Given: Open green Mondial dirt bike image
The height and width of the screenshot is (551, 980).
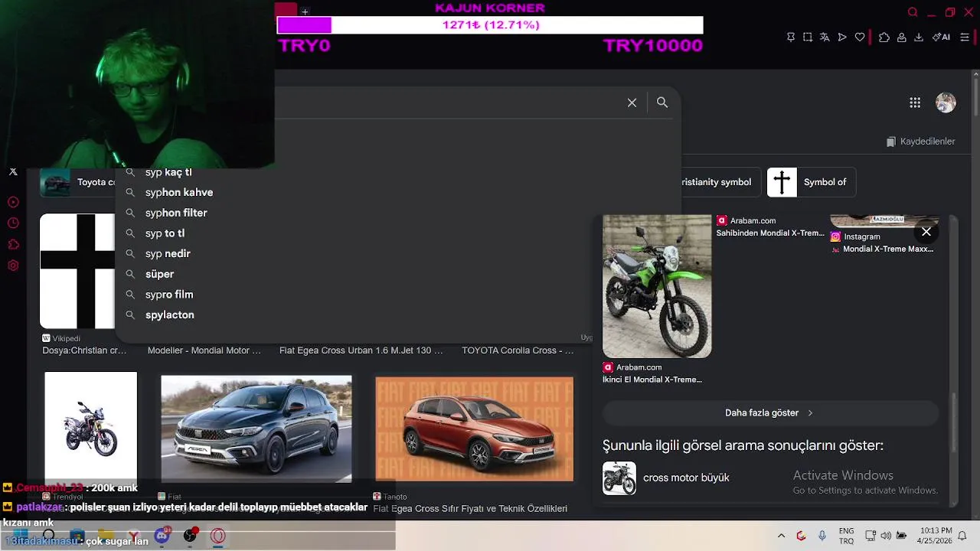Looking at the screenshot, I should tap(657, 286).
